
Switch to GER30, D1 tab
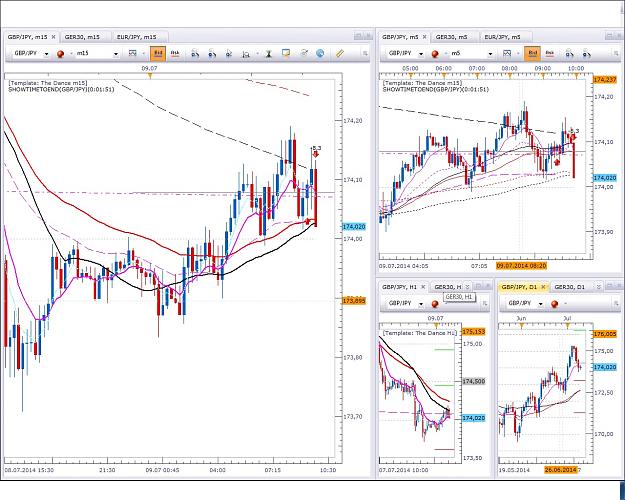[x=570, y=287]
